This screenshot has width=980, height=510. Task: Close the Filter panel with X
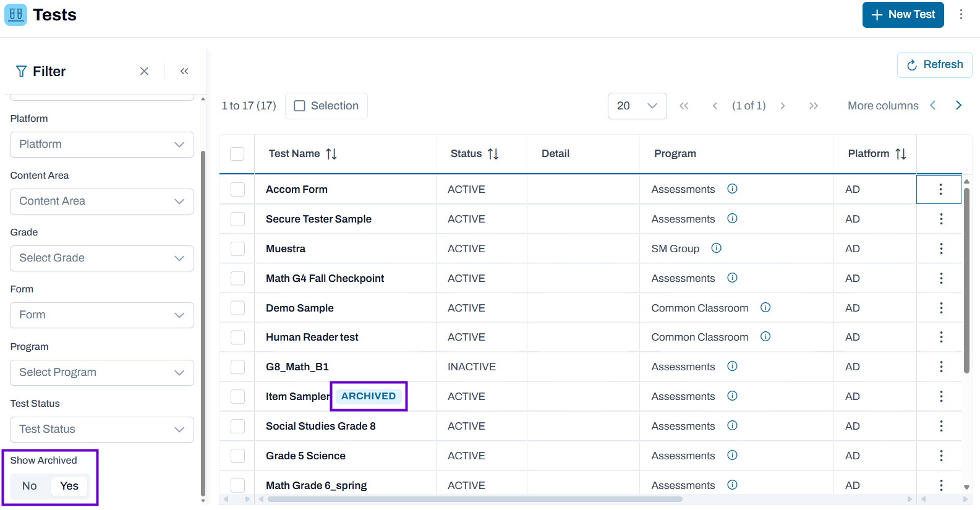coord(144,71)
